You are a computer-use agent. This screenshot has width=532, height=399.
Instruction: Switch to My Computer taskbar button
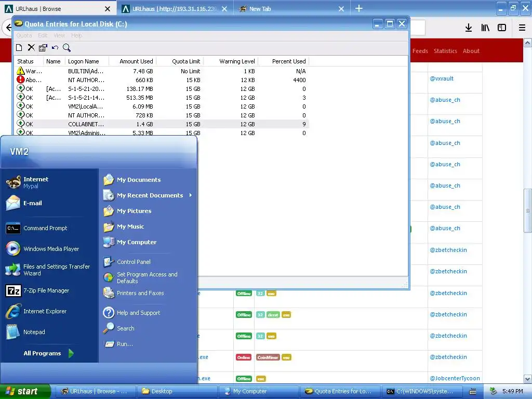click(x=259, y=391)
